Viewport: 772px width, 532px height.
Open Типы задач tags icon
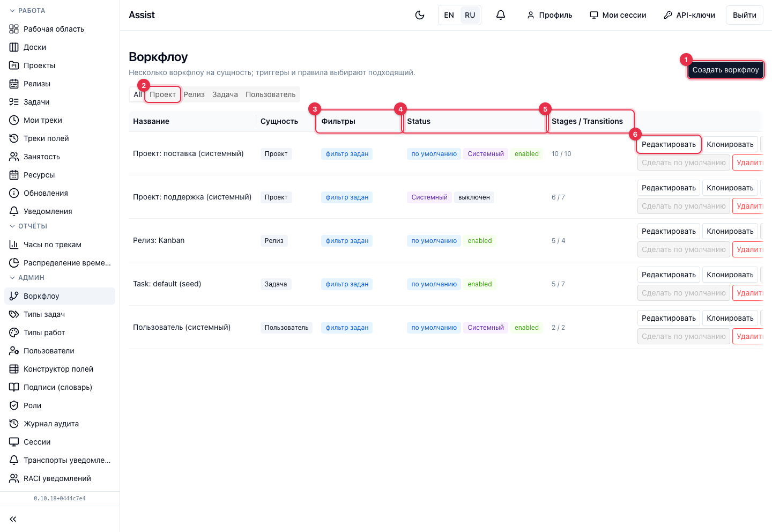14,314
